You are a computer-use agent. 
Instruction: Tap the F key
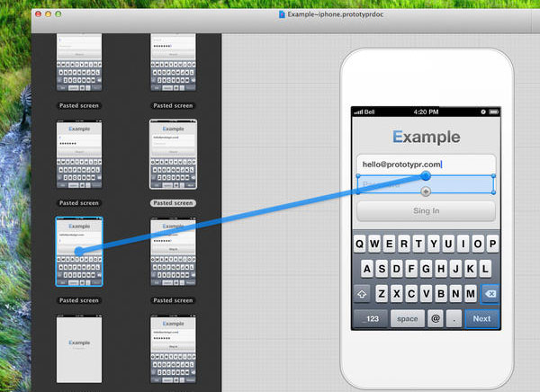pos(411,269)
